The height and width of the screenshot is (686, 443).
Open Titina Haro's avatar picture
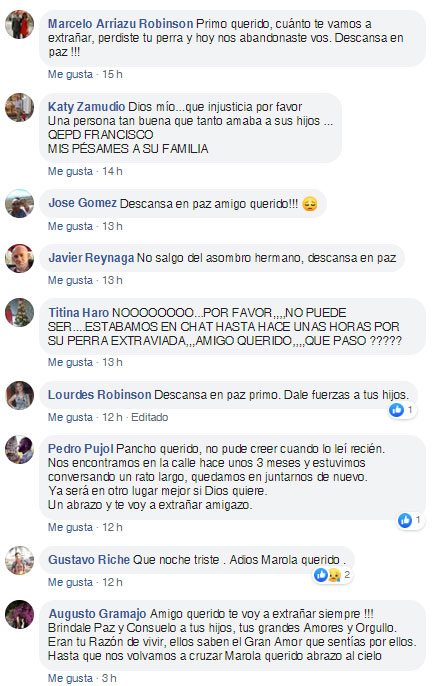(19, 312)
